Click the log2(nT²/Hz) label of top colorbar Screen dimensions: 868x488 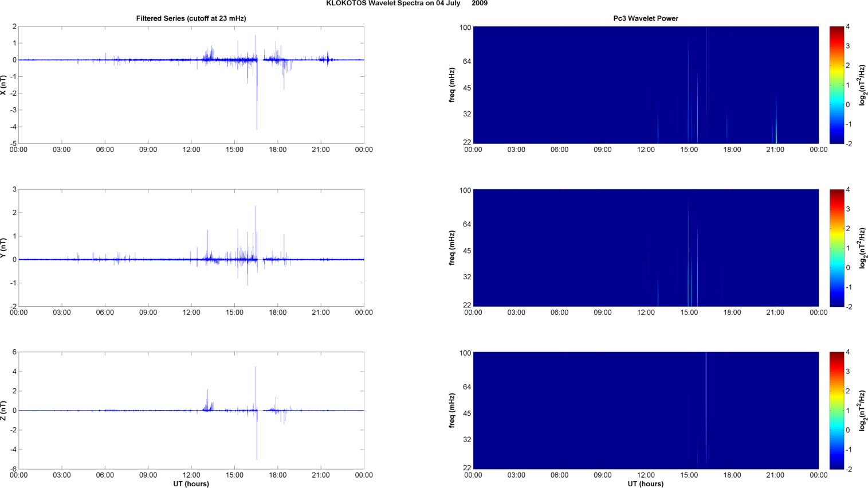click(862, 85)
